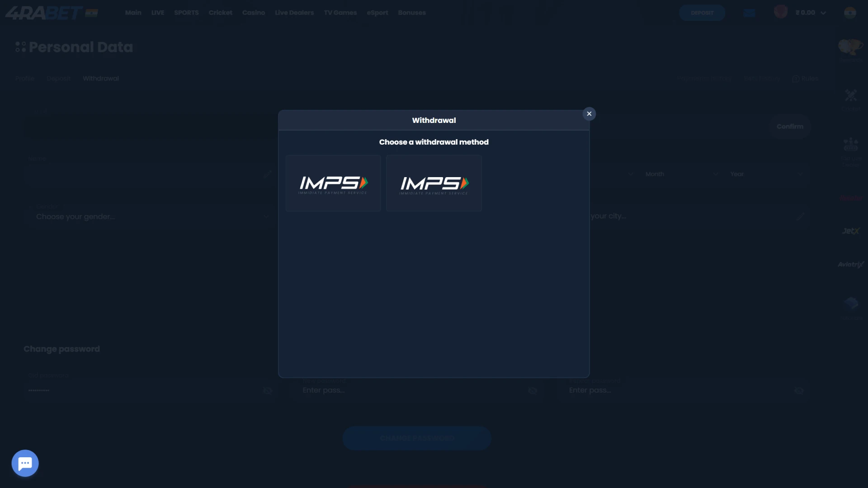Click the CHANGE PASSWORD button
Viewport: 868px width, 488px height.
pyautogui.click(x=416, y=438)
